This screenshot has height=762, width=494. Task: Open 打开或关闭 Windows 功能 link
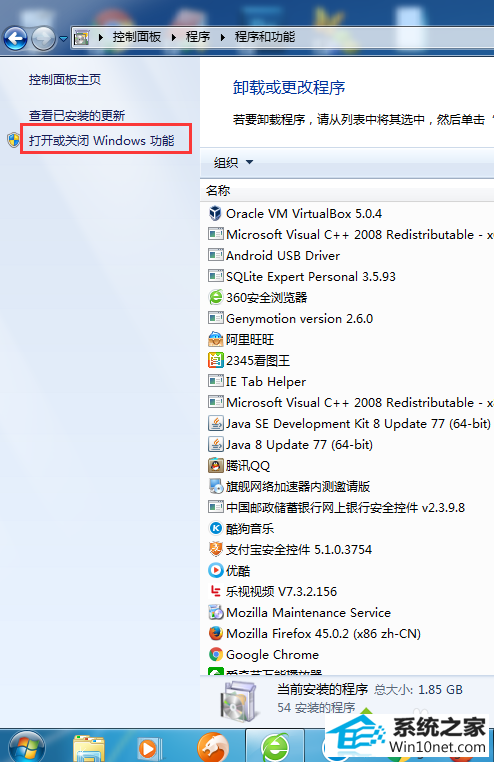(x=102, y=140)
